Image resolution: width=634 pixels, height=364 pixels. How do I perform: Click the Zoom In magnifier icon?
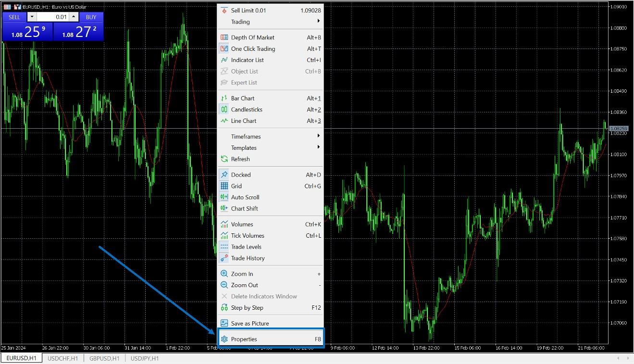coord(224,274)
